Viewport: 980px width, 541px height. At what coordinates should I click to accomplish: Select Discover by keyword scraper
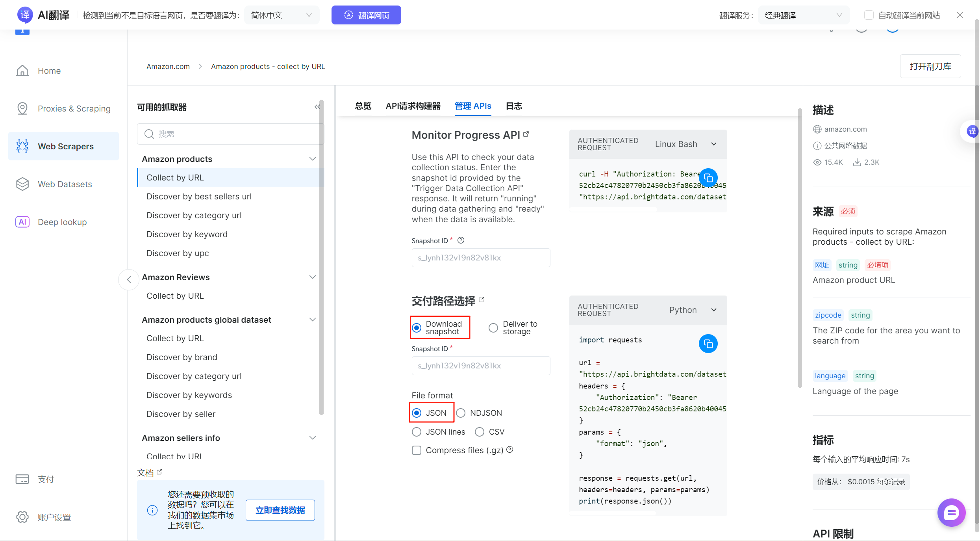pos(187,234)
